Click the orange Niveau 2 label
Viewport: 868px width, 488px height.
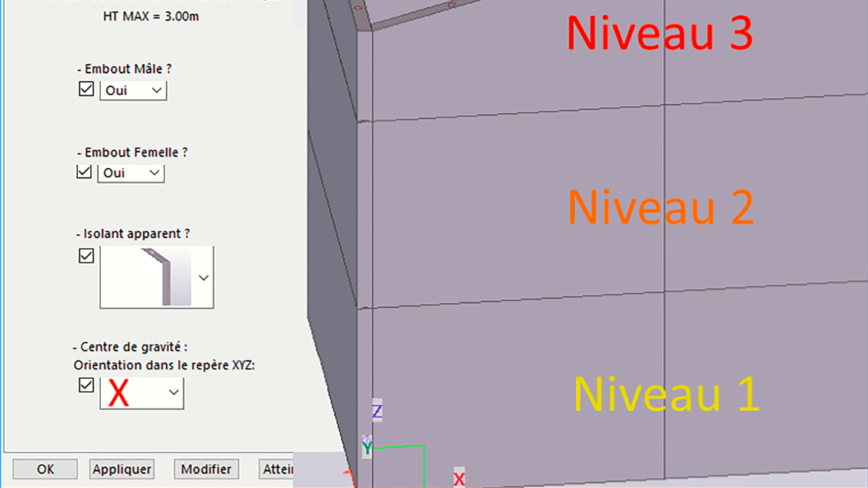(x=660, y=208)
